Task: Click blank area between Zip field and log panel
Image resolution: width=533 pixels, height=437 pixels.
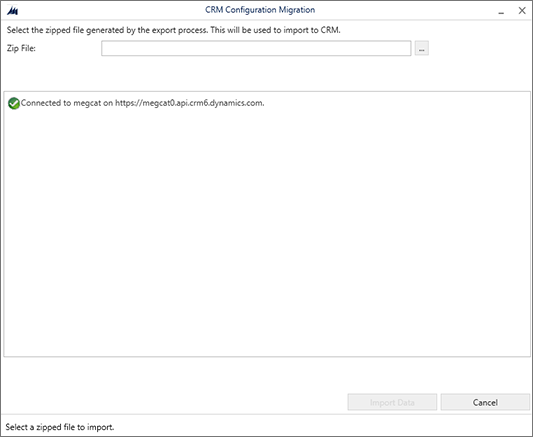Action: (x=267, y=73)
